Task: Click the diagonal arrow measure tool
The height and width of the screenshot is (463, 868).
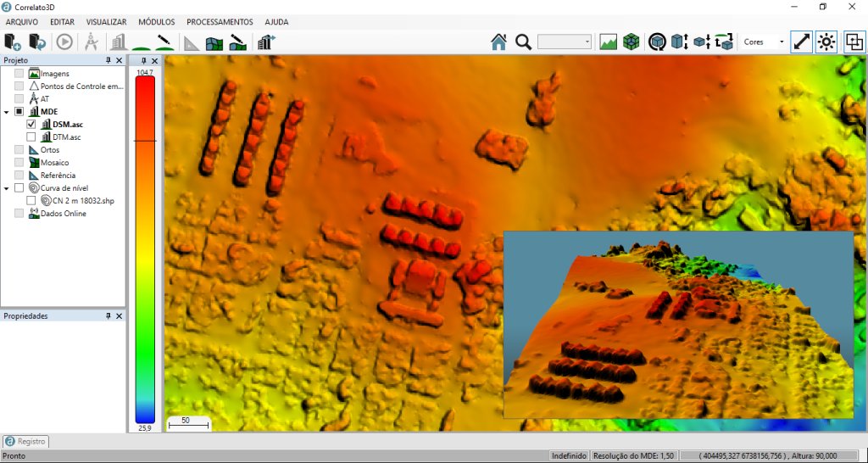Action: [801, 42]
